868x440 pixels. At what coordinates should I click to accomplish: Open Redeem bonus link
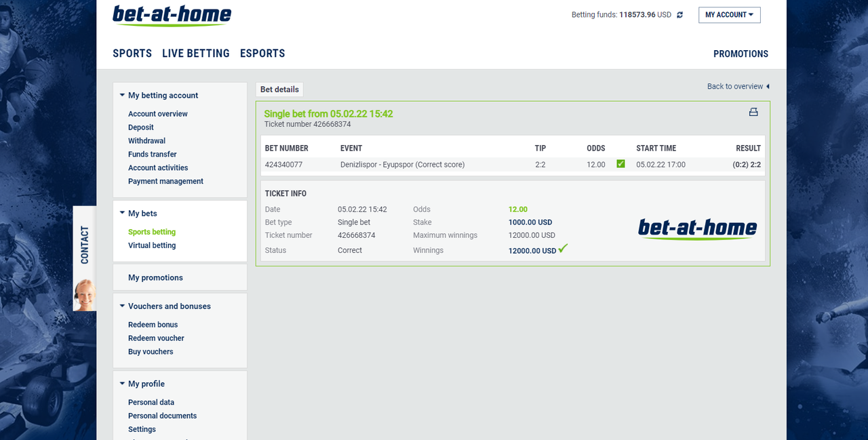[x=153, y=325]
